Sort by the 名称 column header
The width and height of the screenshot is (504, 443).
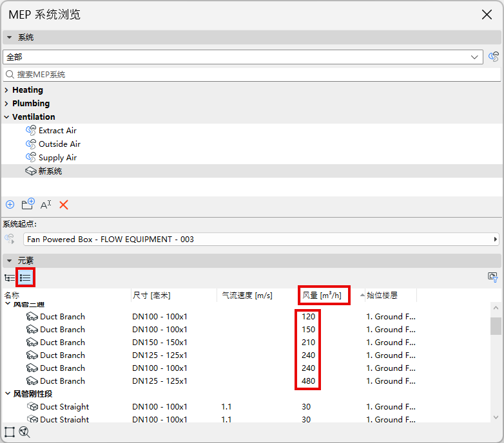click(x=67, y=296)
